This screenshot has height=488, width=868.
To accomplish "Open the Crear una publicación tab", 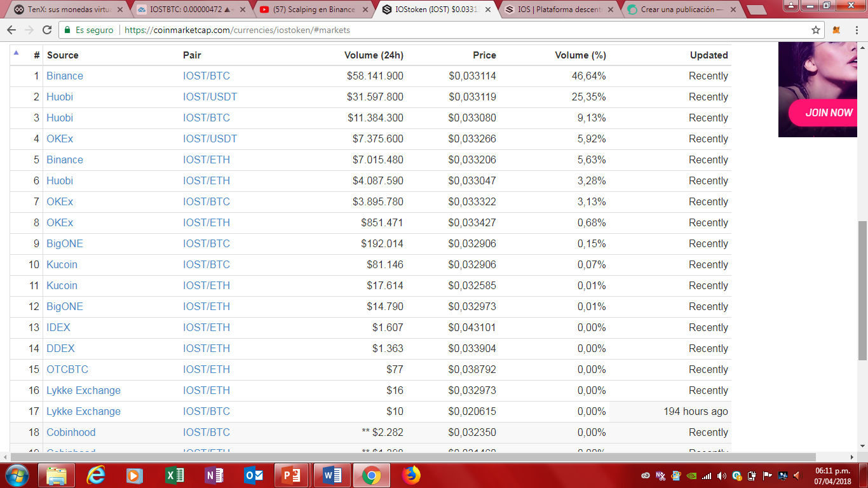I will pyautogui.click(x=683, y=10).
